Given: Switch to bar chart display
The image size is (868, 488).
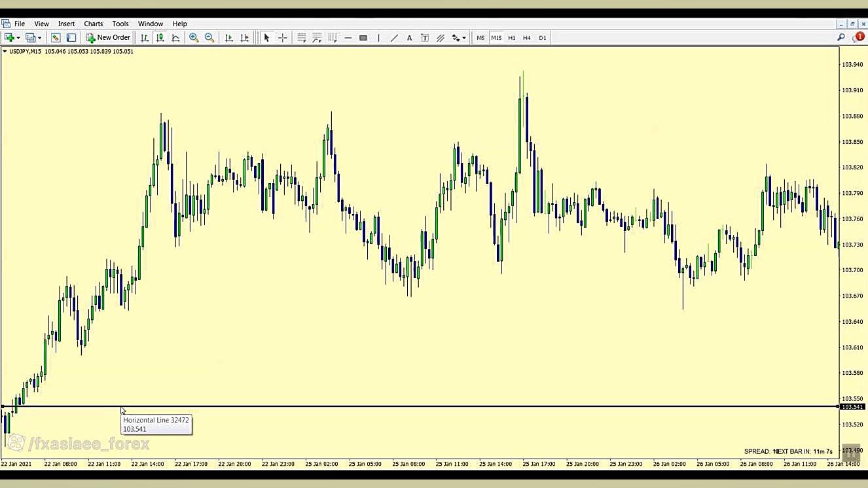Looking at the screenshot, I should point(145,38).
